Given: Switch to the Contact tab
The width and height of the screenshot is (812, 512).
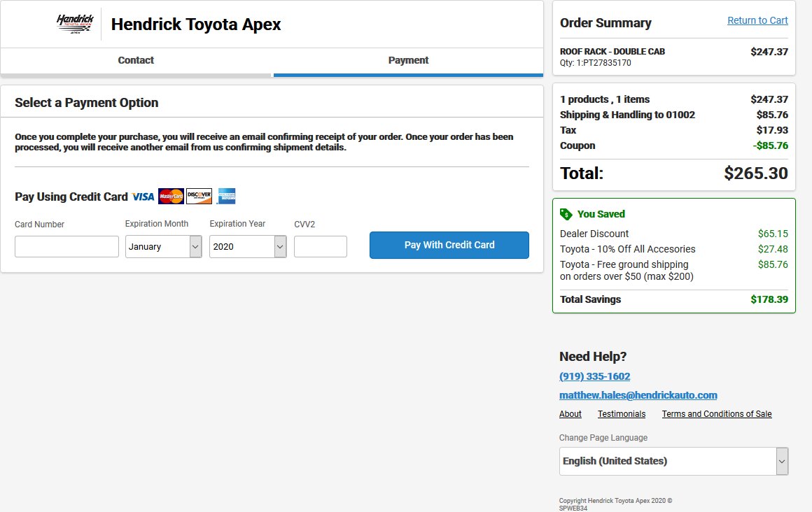Looking at the screenshot, I should click(136, 60).
